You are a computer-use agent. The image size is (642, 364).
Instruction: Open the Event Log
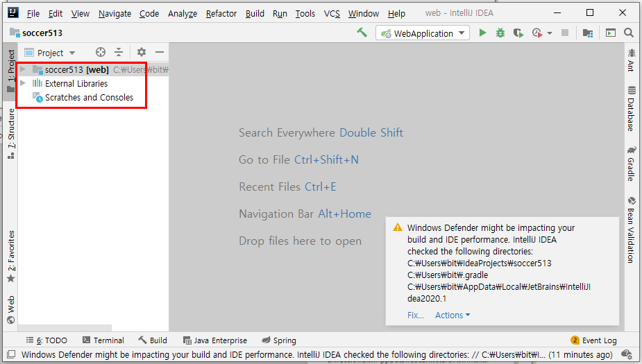[593, 340]
